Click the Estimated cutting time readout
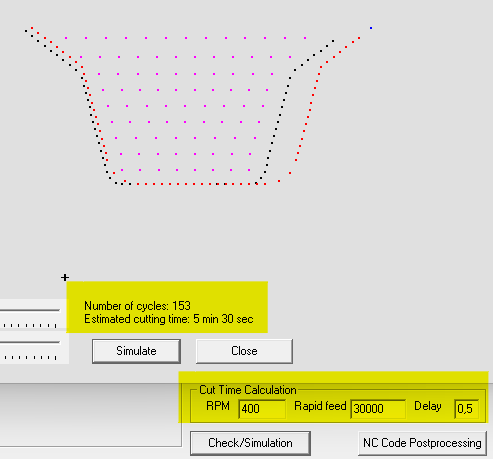Screen dimensions: 493x459 click(169, 319)
